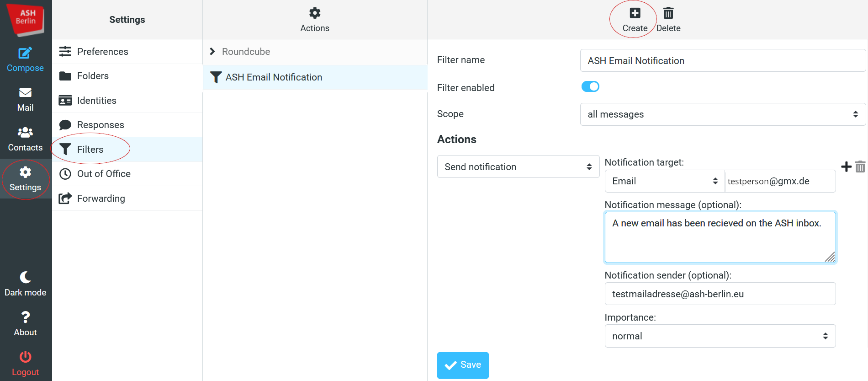The image size is (868, 381).
Task: Open the Folders settings
Action: pyautogui.click(x=127, y=76)
